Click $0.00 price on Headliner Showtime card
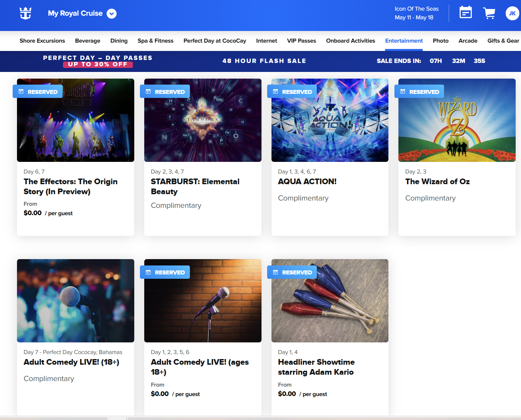 287,394
